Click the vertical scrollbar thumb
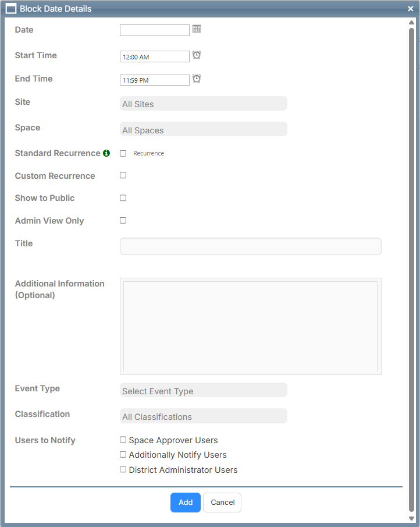The height and width of the screenshot is (527, 420). (x=412, y=270)
